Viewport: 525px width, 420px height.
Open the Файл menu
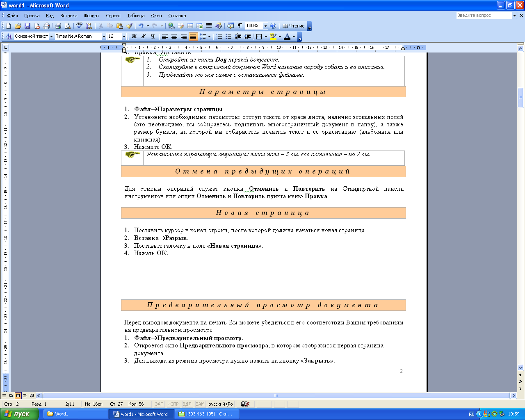[13, 16]
